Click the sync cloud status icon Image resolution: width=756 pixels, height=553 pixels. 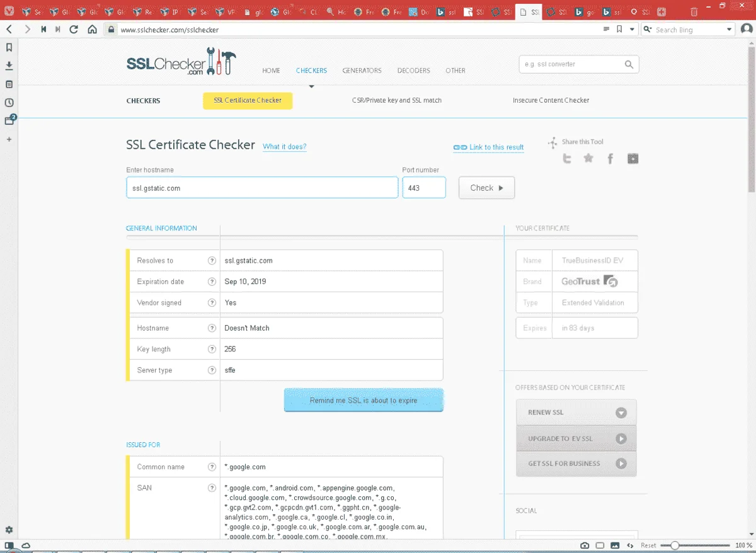(x=26, y=545)
